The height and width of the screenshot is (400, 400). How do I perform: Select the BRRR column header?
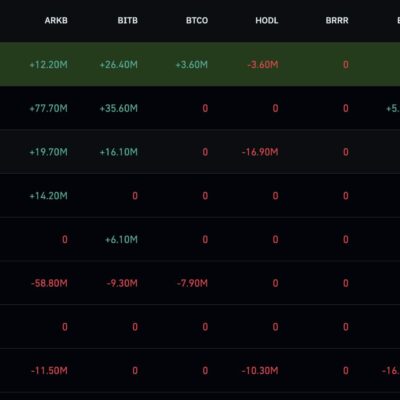337,21
